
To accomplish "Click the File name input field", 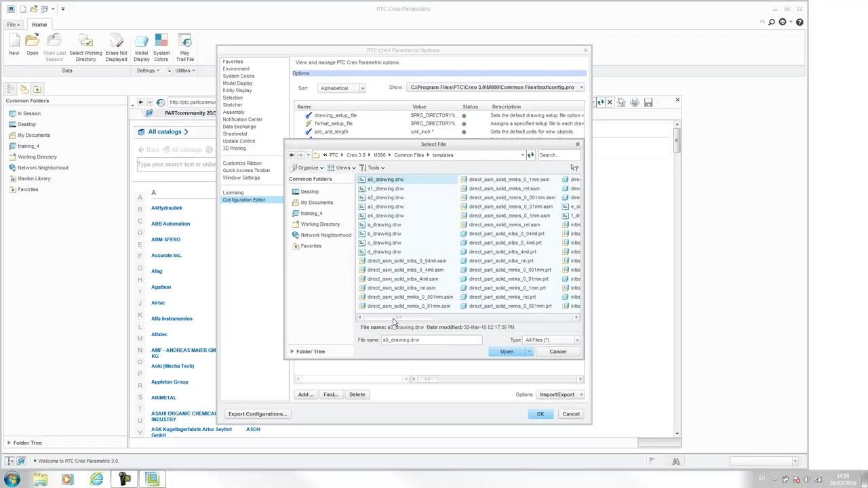I will [431, 340].
